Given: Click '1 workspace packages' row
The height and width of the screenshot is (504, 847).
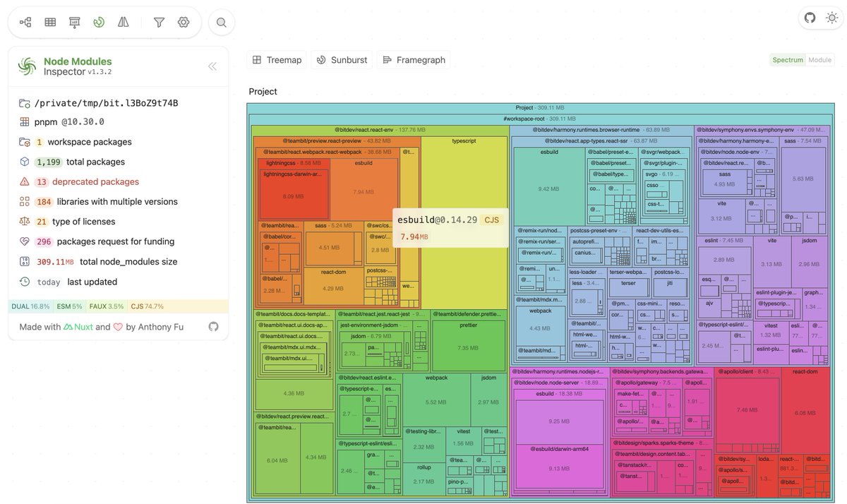Looking at the screenshot, I should (118, 142).
